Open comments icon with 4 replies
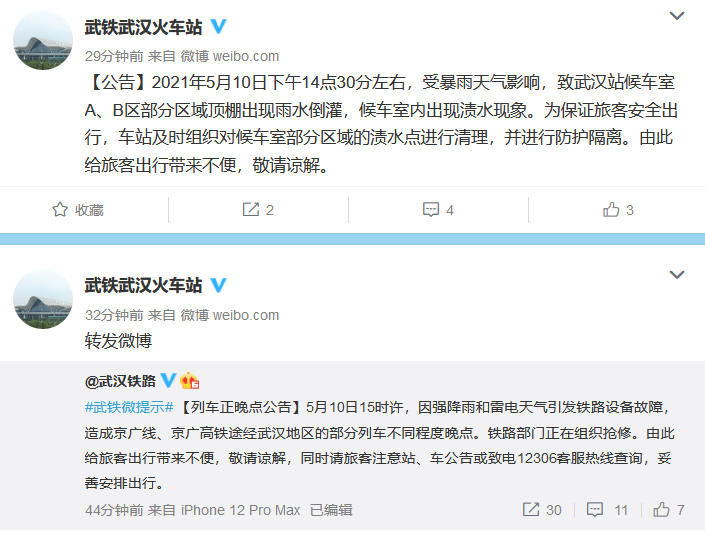Image resolution: width=705 pixels, height=534 pixels. (x=431, y=209)
